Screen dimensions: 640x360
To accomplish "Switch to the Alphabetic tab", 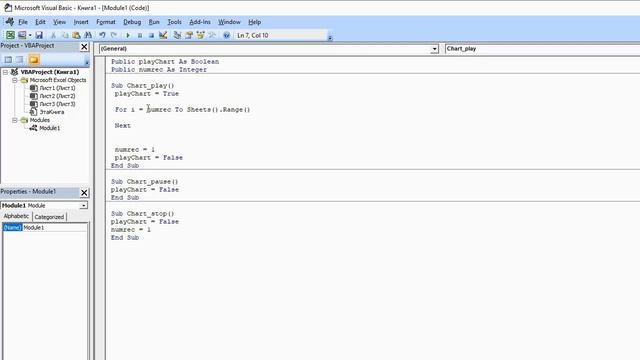I will coord(16,216).
